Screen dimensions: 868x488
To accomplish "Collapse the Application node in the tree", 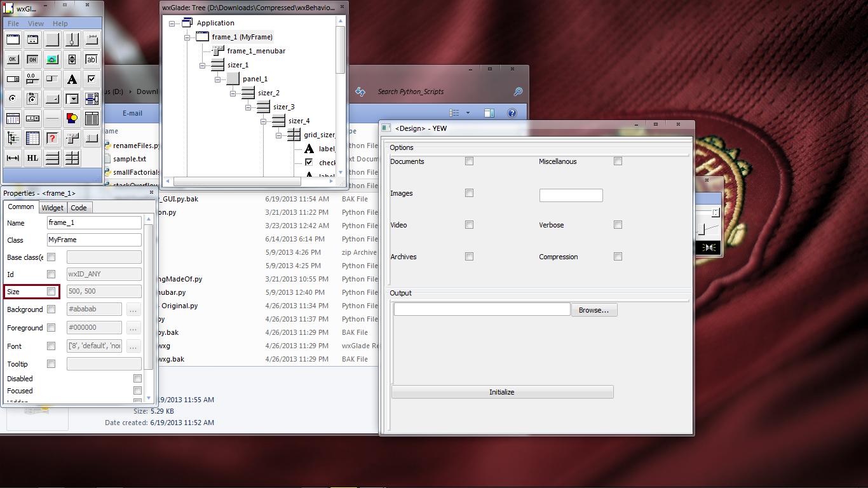I will 172,24.
